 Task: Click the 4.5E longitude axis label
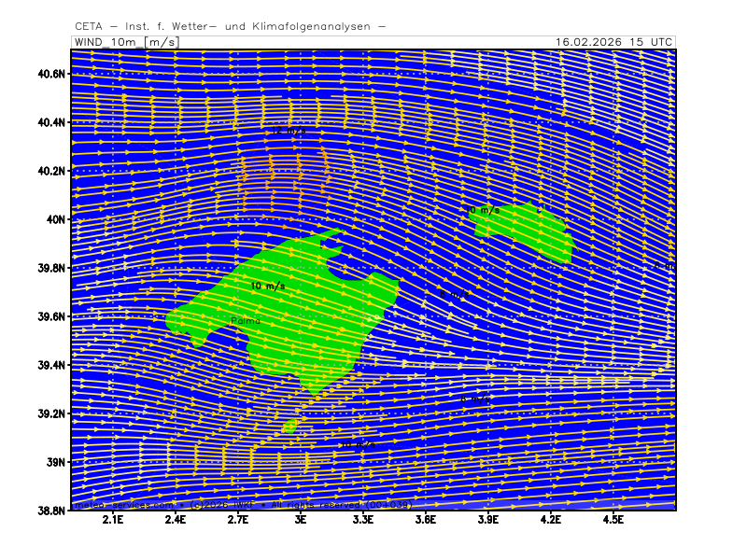point(613,519)
